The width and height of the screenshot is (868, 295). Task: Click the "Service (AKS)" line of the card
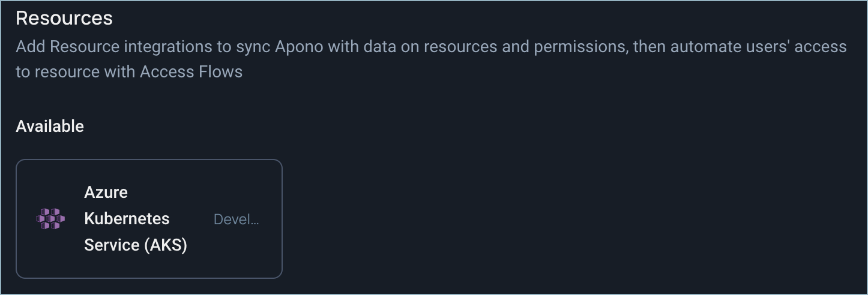tap(136, 245)
